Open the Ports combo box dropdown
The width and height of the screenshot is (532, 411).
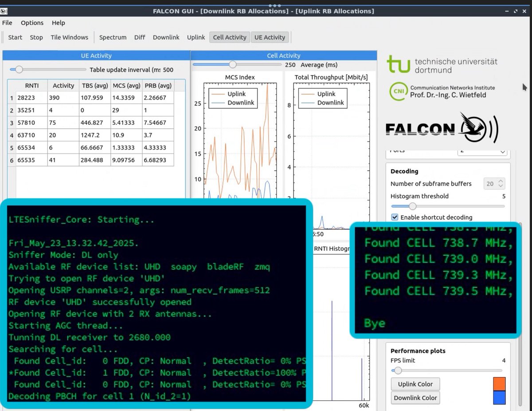pyautogui.click(x=482, y=152)
